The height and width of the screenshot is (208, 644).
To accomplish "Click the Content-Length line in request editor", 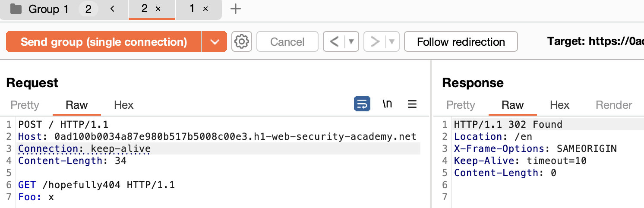I will click(72, 161).
